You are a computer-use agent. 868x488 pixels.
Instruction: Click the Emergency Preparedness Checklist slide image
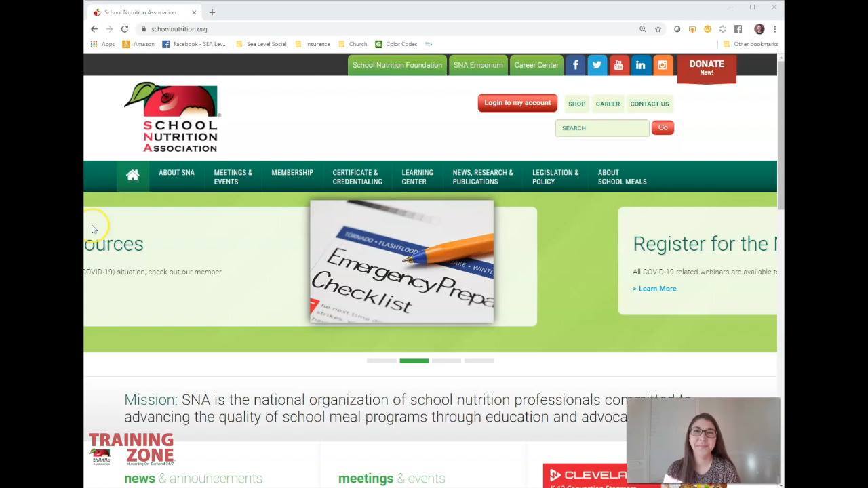tap(402, 261)
